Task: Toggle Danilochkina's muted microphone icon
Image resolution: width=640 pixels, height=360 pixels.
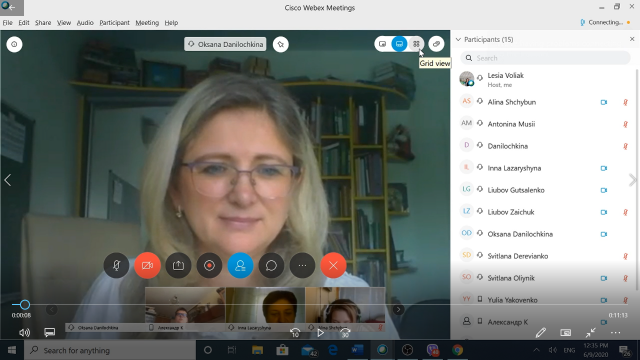Action: click(x=625, y=146)
